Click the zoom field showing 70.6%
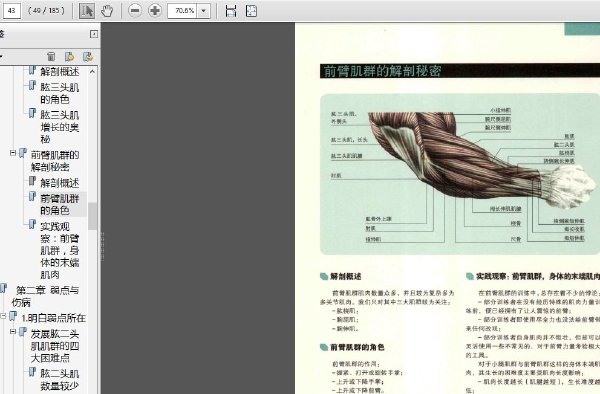This screenshot has width=600, height=394. 183,11
